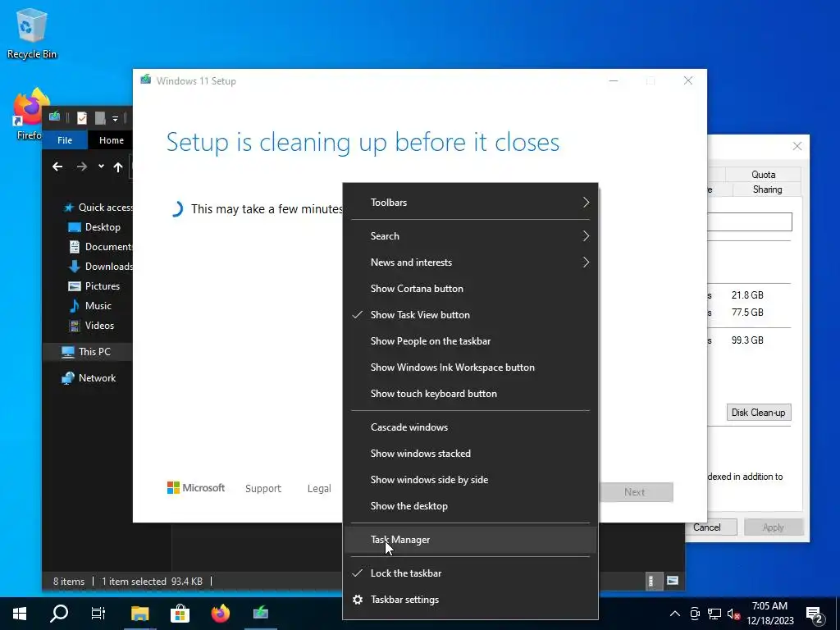Enable Show Windows Ink Workspace button

pyautogui.click(x=470, y=367)
